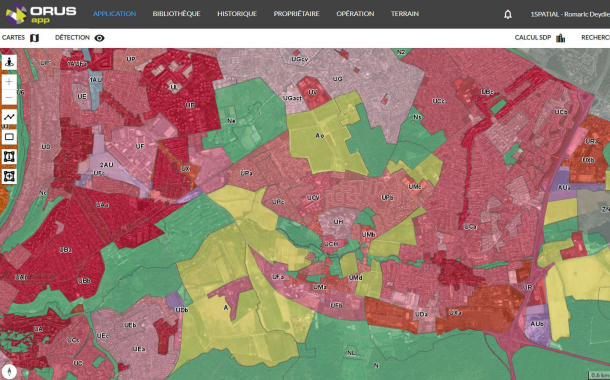Click the UCV zone label
The width and height of the screenshot is (610, 380).
313,198
